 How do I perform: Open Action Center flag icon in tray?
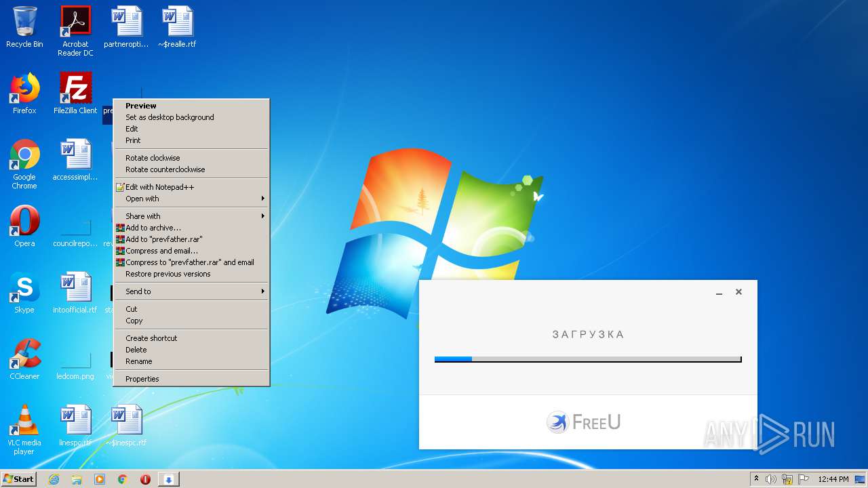(x=804, y=479)
